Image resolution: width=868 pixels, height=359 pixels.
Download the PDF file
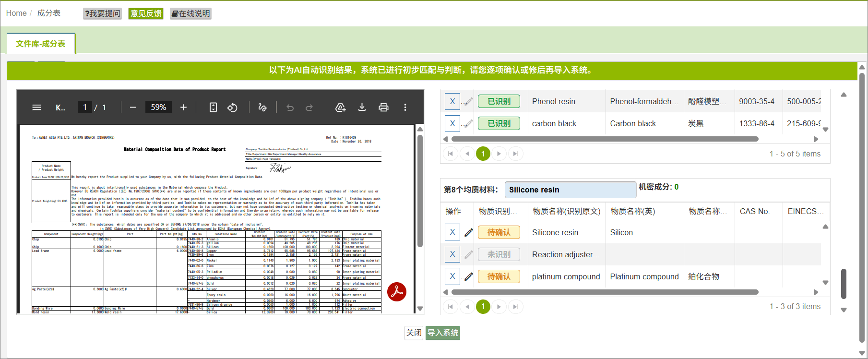point(362,108)
